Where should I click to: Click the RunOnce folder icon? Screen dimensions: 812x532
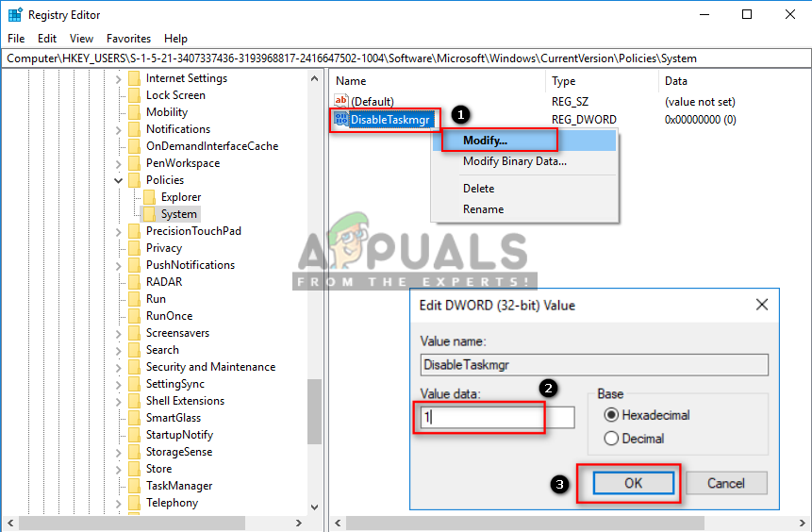tap(134, 316)
